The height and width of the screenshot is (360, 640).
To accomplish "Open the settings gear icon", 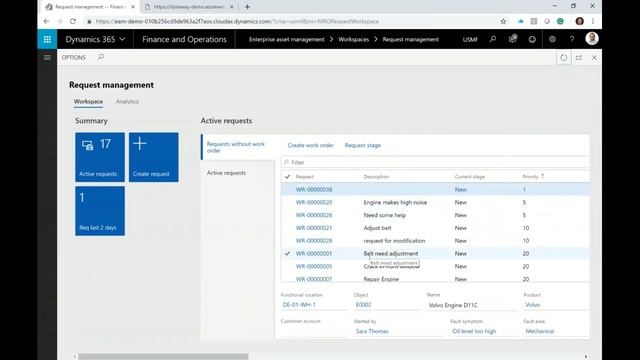I will 552,39.
